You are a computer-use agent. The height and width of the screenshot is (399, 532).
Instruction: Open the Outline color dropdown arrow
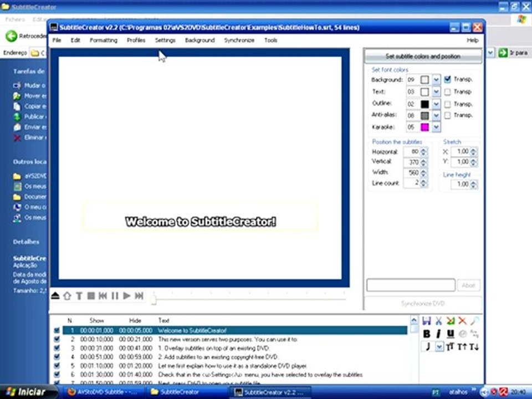(436, 104)
